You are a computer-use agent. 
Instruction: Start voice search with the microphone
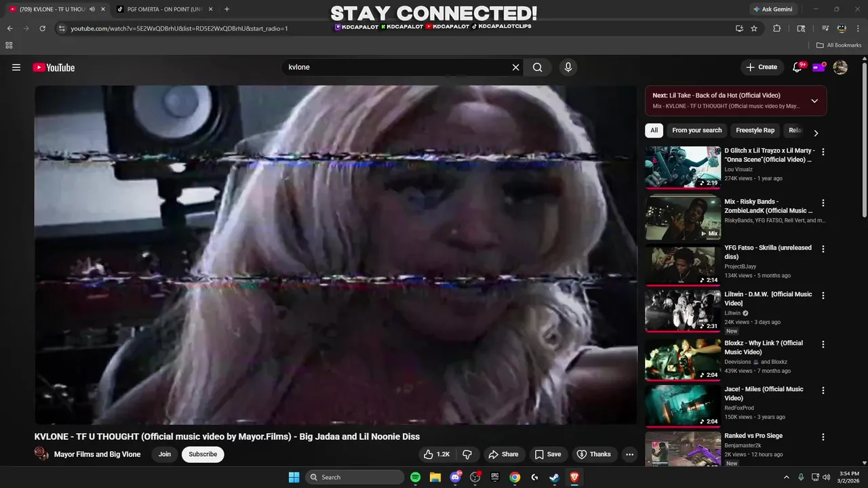(568, 67)
